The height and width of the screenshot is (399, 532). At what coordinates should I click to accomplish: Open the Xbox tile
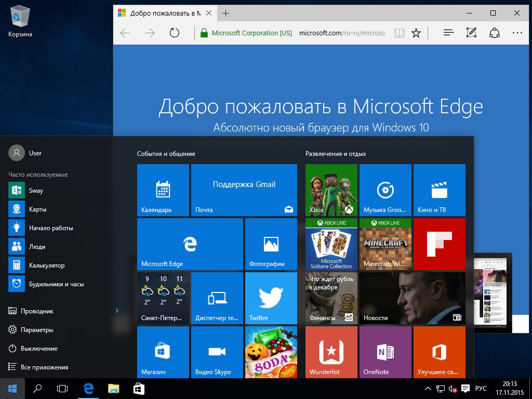coord(331,190)
